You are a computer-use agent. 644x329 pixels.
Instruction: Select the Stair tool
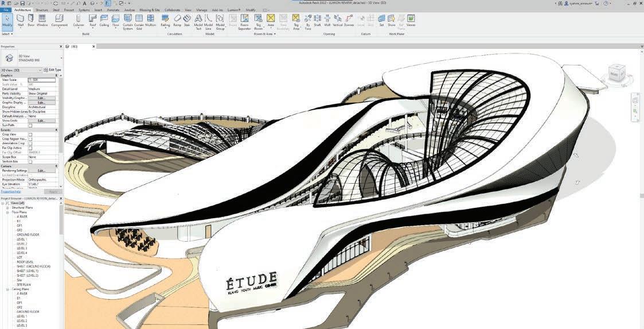(187, 21)
